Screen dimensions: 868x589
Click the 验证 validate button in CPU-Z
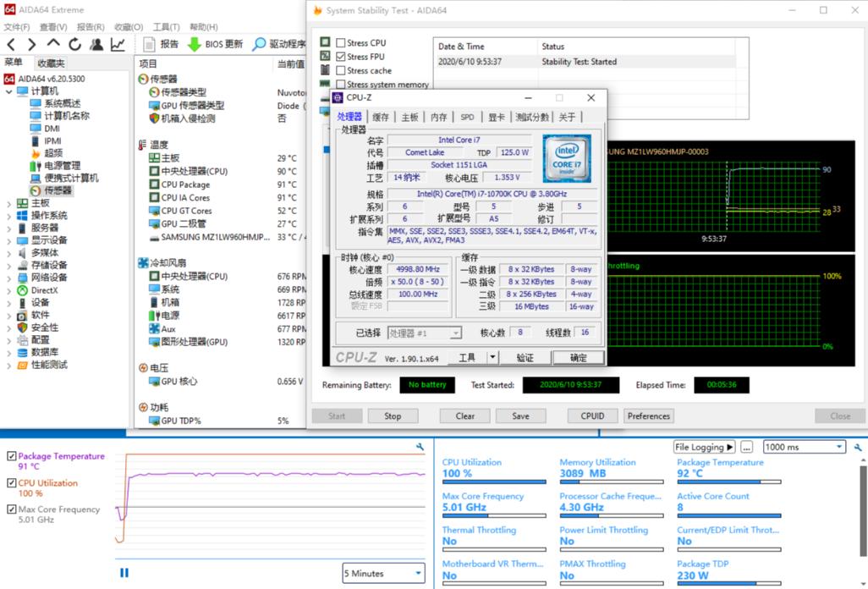[525, 357]
